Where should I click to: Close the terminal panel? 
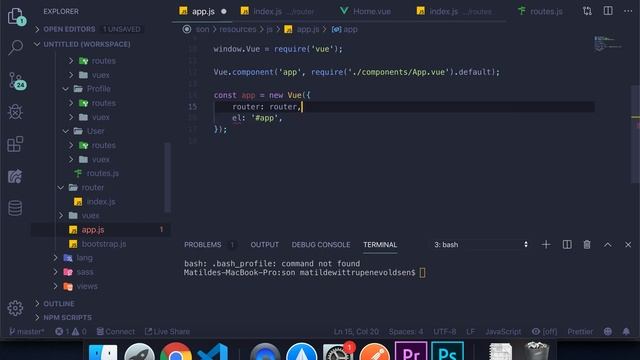[x=628, y=244]
